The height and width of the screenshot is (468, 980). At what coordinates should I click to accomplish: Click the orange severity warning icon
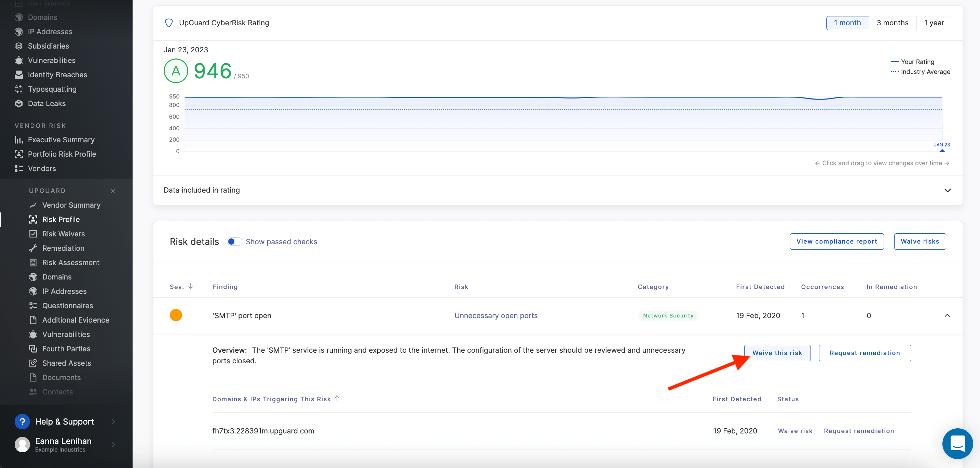pos(176,315)
